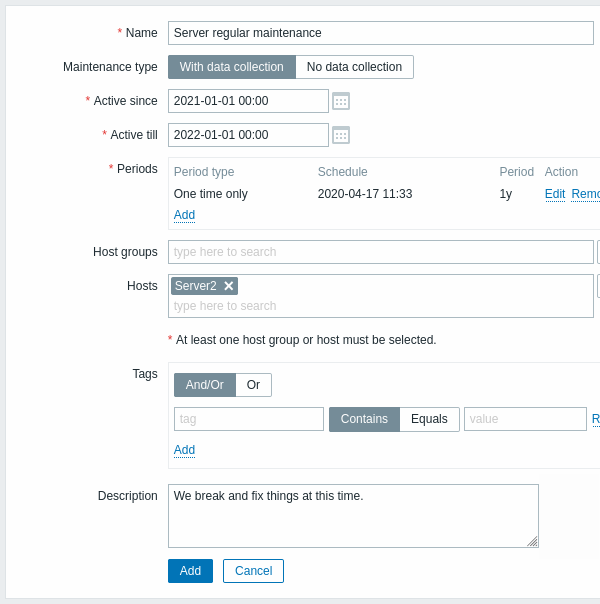Grab the Description textarea resize handle
The image size is (600, 604).
pos(532,541)
